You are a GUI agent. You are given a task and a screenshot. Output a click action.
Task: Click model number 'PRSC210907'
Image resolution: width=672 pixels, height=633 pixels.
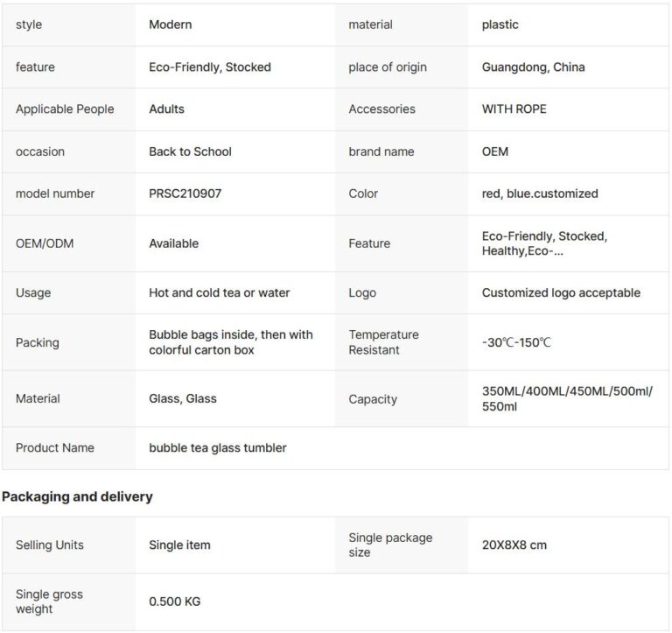185,193
